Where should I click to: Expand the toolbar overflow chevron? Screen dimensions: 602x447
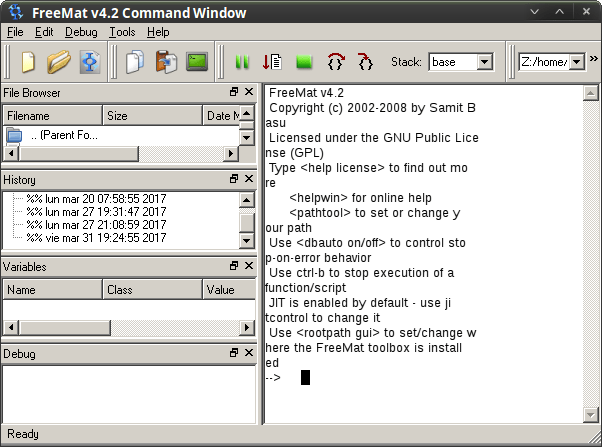coord(593,62)
